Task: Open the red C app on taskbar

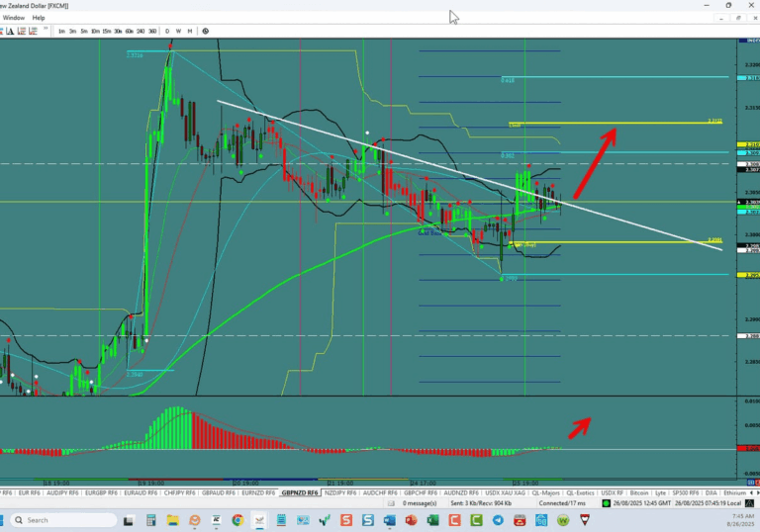Action: coord(454,520)
